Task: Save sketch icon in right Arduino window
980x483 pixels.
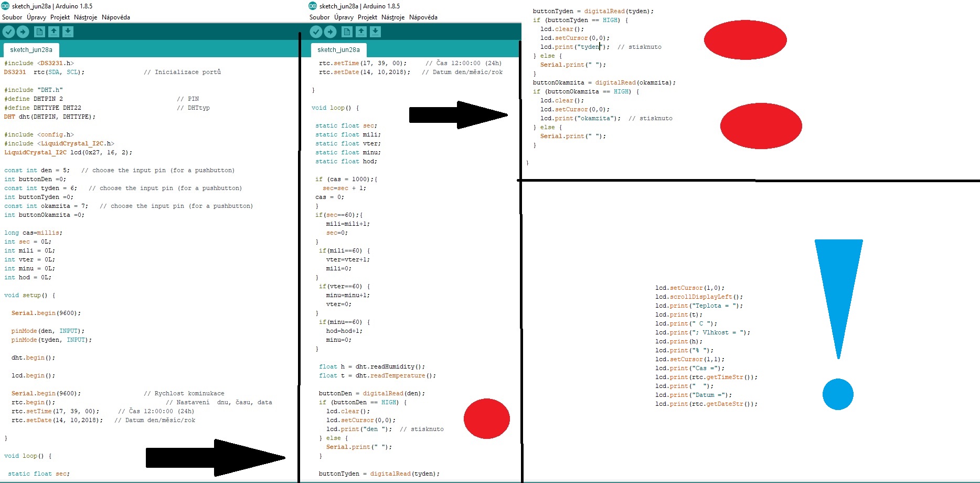Action: [375, 32]
